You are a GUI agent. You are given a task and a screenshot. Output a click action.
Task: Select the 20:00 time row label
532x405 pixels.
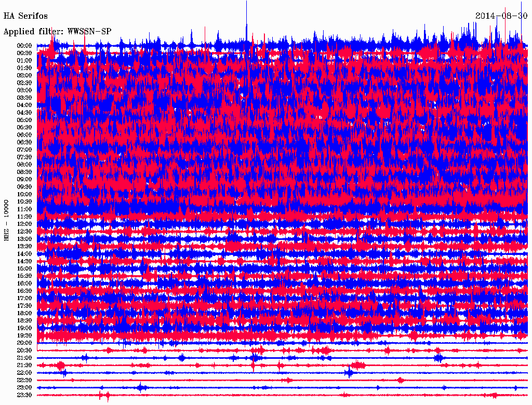[x=24, y=343]
